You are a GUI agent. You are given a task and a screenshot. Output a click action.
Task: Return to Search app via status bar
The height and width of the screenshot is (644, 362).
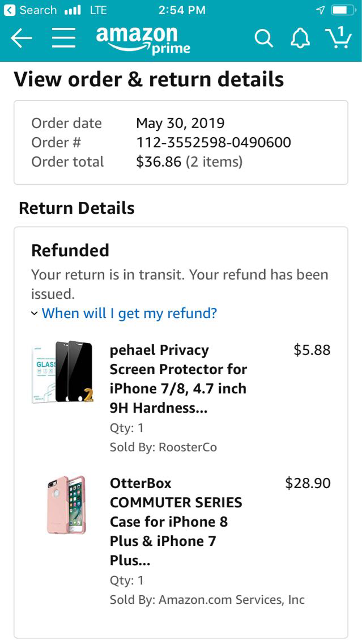(31, 10)
